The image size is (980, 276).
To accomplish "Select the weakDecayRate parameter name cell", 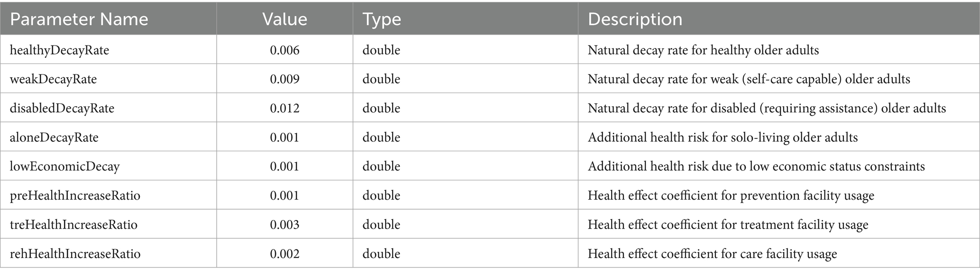I will point(53,79).
